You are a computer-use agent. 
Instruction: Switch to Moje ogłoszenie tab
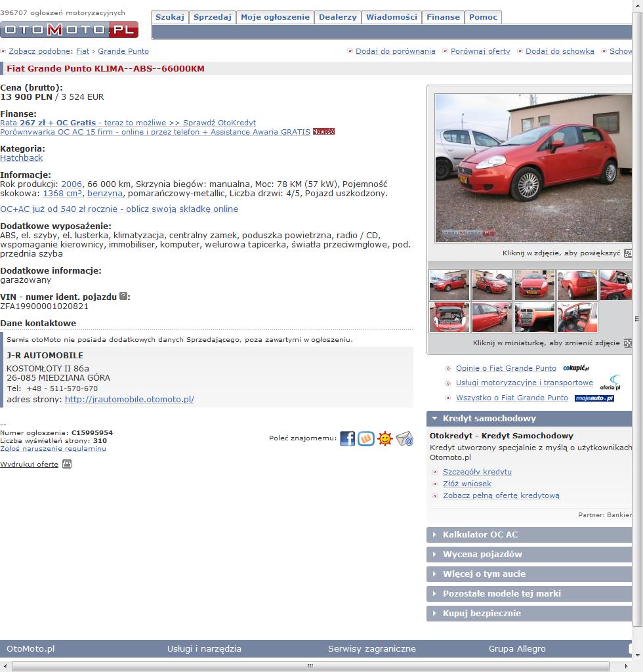click(275, 17)
